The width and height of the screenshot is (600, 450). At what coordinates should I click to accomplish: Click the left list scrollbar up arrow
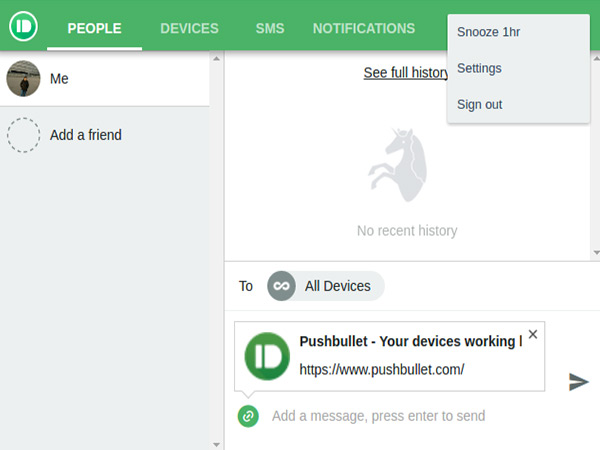click(216, 59)
